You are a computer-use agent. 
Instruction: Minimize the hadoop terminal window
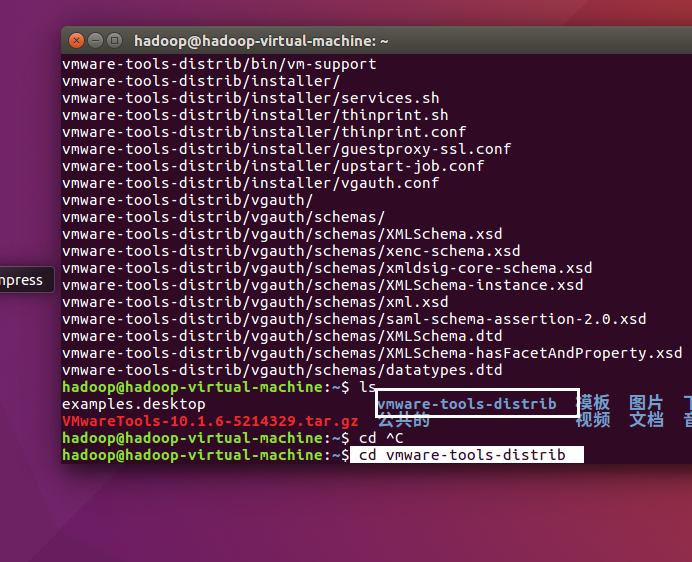click(x=95, y=41)
